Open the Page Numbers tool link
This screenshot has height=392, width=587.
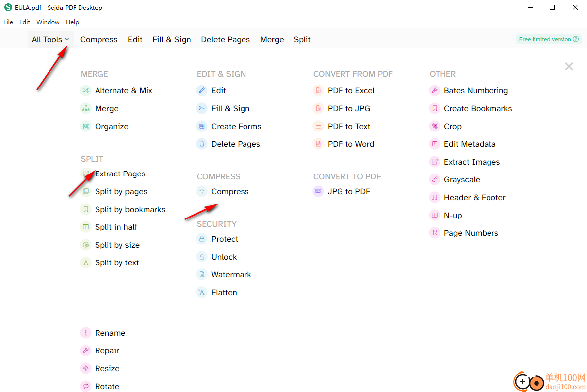pyautogui.click(x=471, y=233)
